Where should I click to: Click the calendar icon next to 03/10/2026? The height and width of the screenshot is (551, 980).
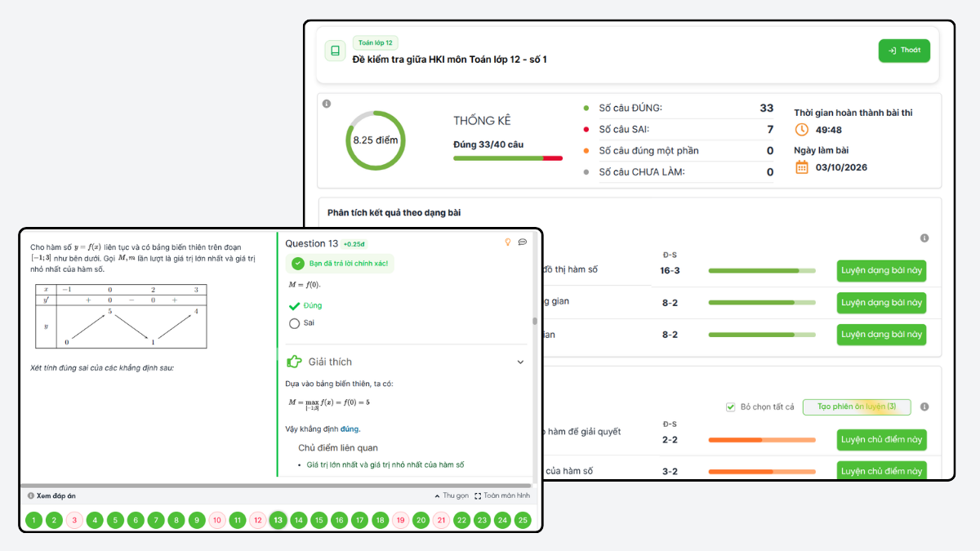point(802,167)
